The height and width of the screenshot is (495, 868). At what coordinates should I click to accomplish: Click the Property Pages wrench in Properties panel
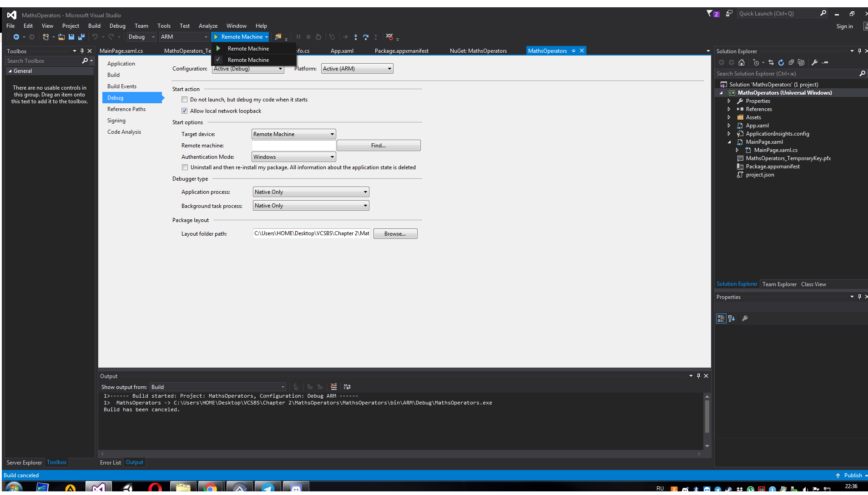coord(745,318)
